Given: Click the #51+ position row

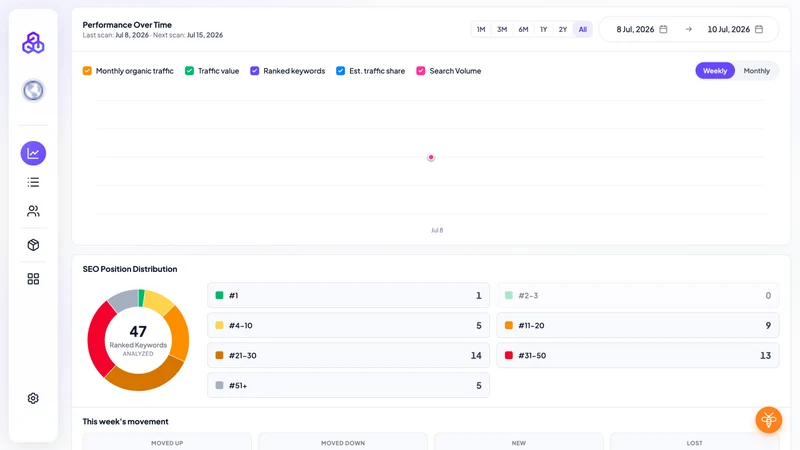Looking at the screenshot, I should coord(348,386).
